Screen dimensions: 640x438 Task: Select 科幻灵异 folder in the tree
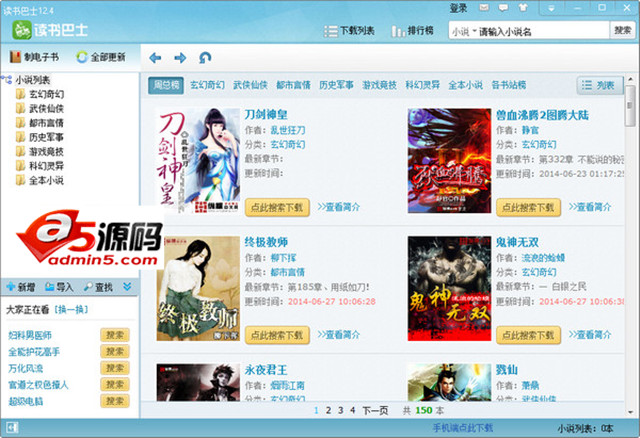(40, 166)
